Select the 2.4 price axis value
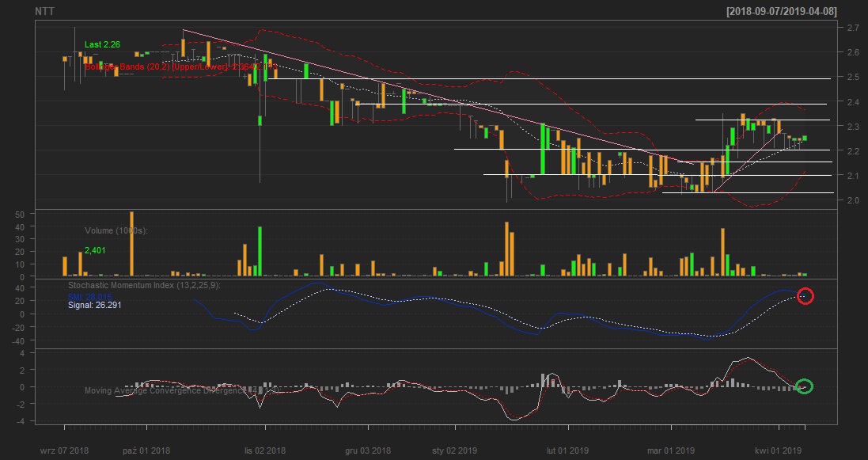 (x=852, y=101)
